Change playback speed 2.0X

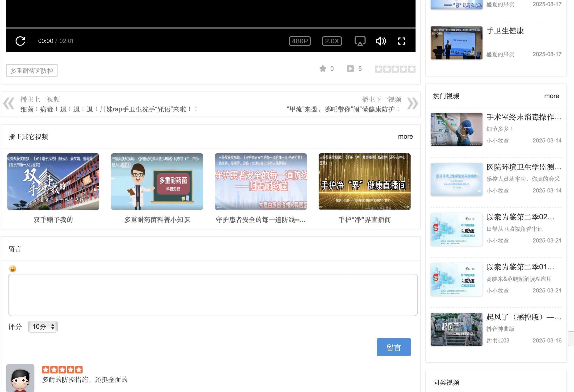(x=332, y=41)
